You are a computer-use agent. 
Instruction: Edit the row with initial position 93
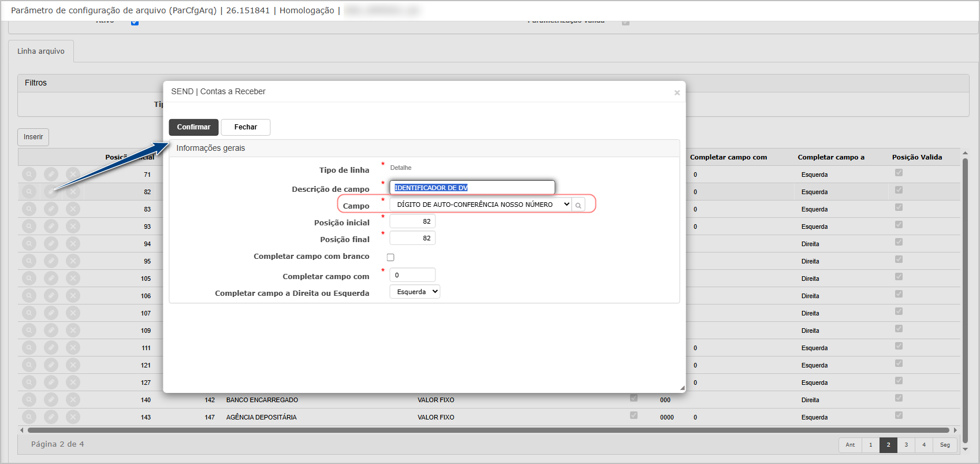pos(51,226)
